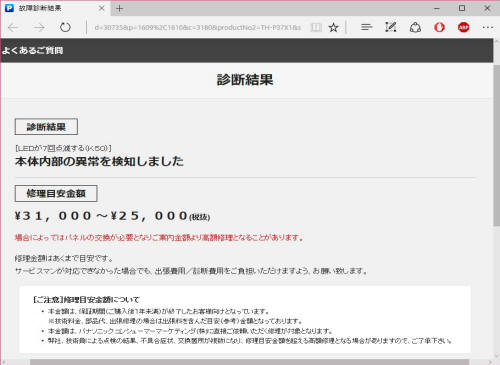Click the 修理金額はあくまで目安です line
Screen dimensions: 500x365
click(64, 258)
